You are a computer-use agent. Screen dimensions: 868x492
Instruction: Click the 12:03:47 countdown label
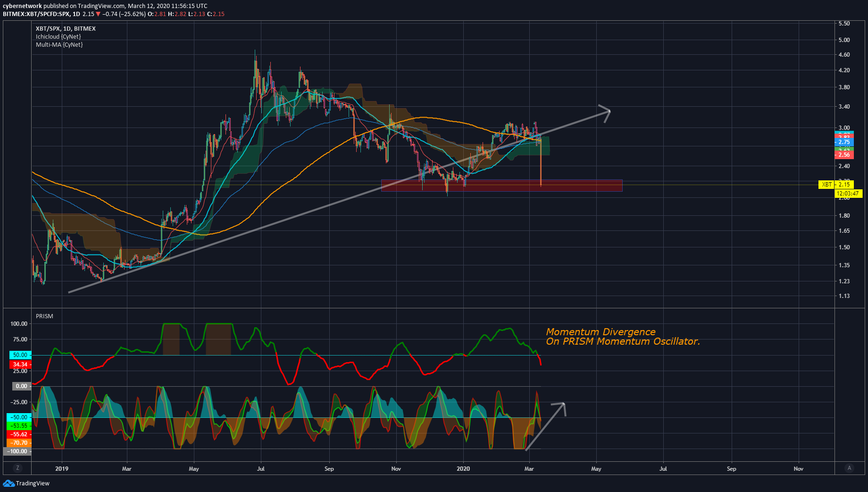pyautogui.click(x=848, y=193)
